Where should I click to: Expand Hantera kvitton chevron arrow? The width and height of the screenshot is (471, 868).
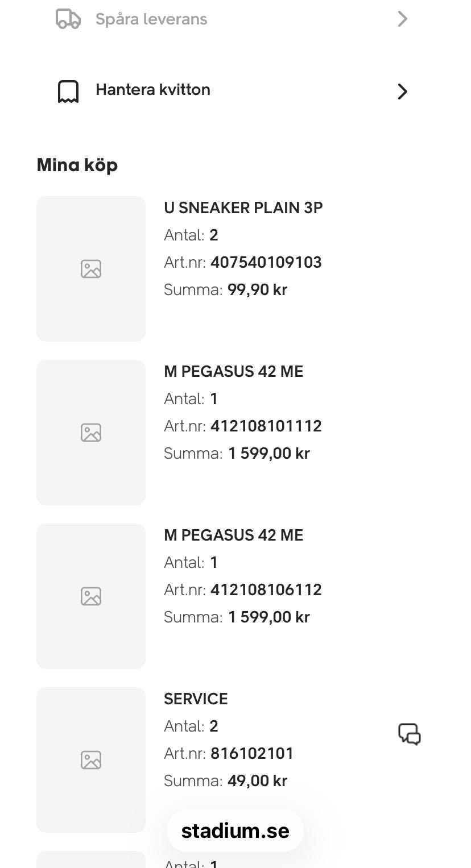point(402,92)
